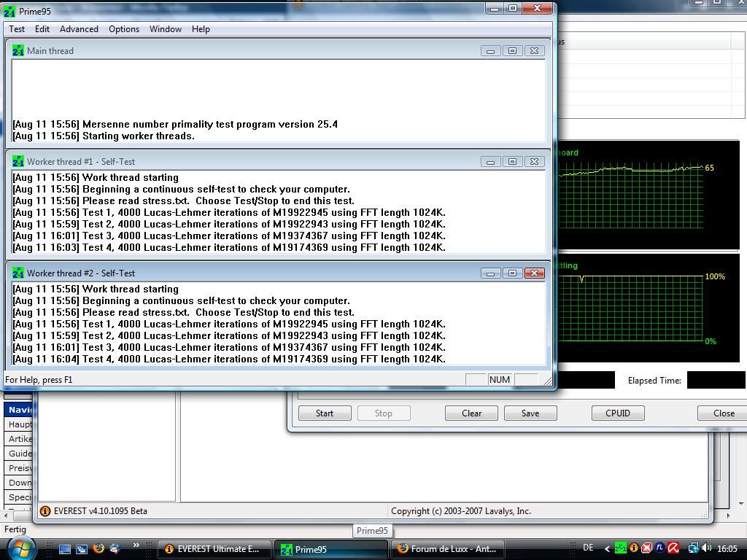Viewport: 747px width, 560px height.
Task: Switch to EVEREST Ultimate taskbar button
Action: tap(214, 549)
